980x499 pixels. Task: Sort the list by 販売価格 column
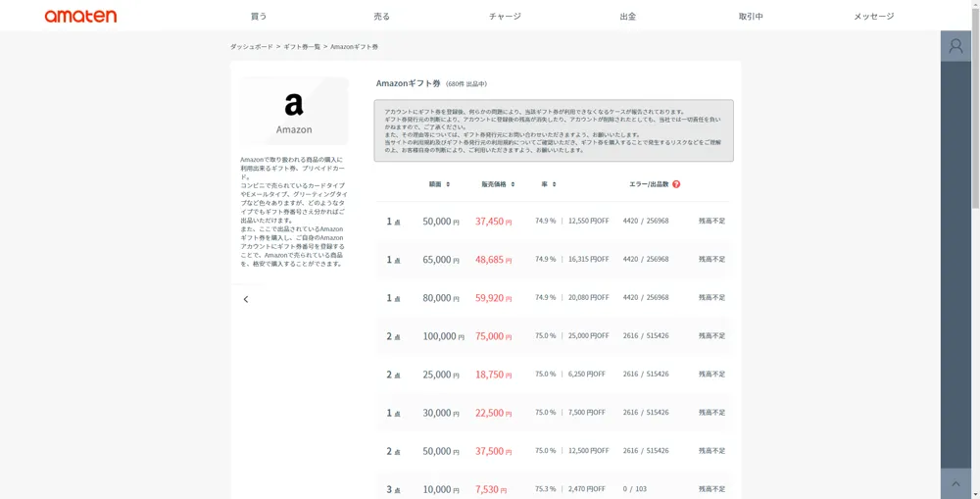pos(498,184)
